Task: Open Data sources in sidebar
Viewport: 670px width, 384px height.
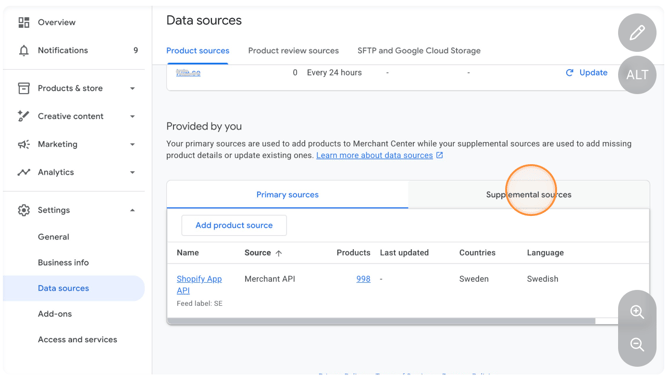Action: tap(74, 288)
